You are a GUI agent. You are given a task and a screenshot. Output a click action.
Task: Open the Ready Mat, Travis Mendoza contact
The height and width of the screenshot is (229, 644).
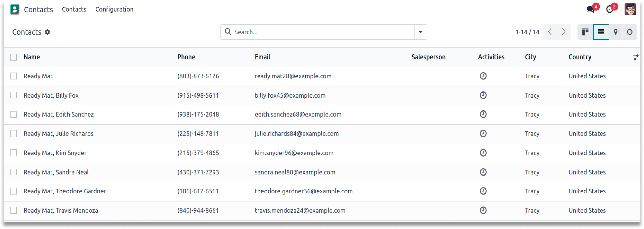click(x=61, y=211)
